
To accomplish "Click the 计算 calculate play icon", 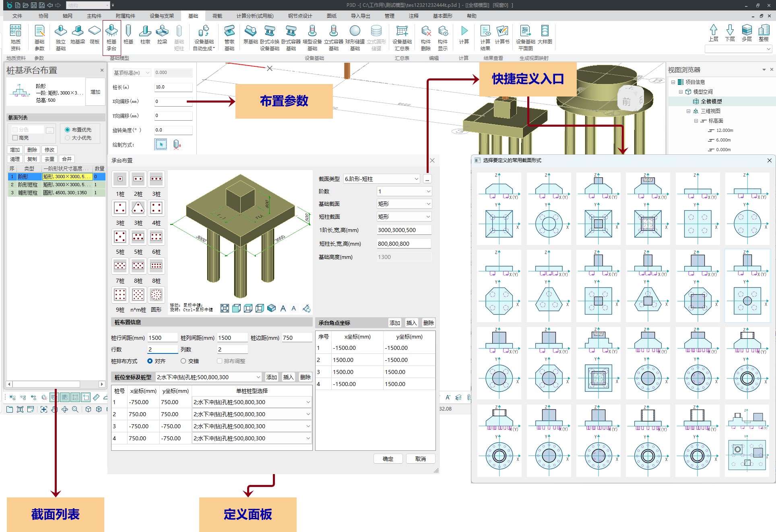I will tap(464, 31).
